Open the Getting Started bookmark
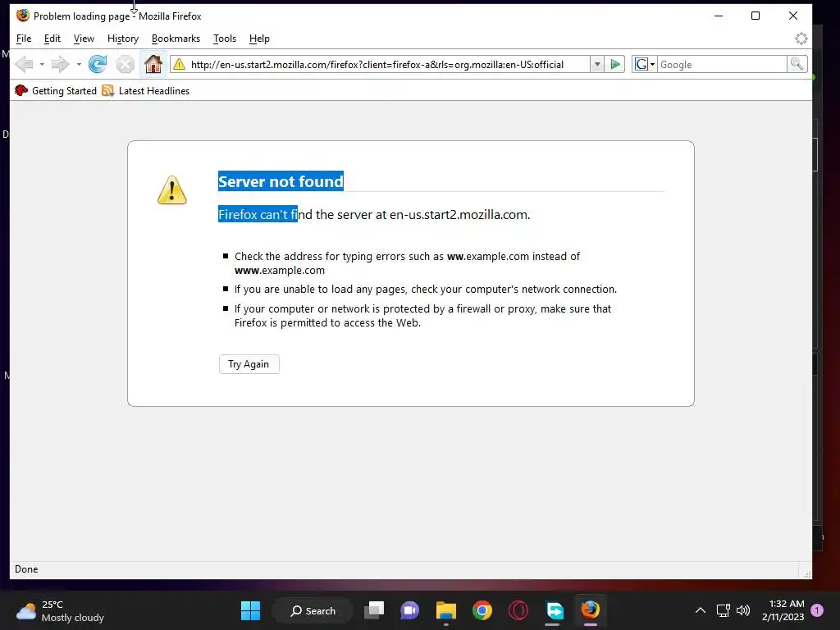 pyautogui.click(x=56, y=90)
